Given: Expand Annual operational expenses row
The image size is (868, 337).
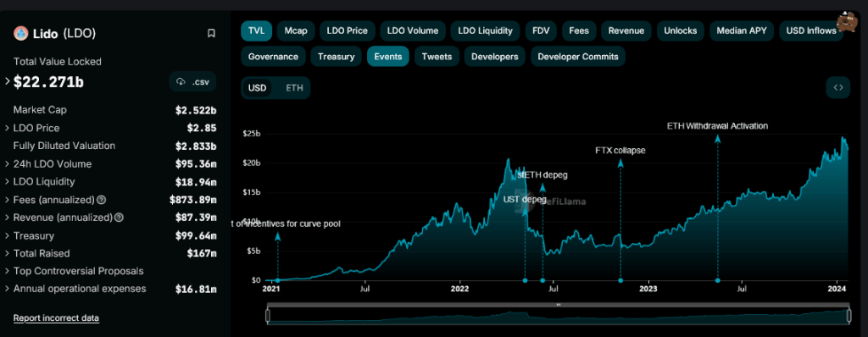Looking at the screenshot, I should (7, 289).
